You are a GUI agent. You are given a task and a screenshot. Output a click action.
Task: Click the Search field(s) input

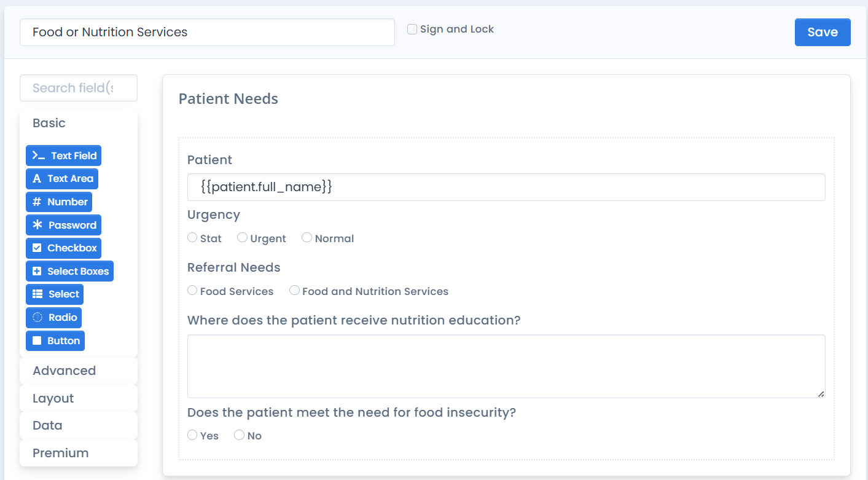pyautogui.click(x=78, y=88)
